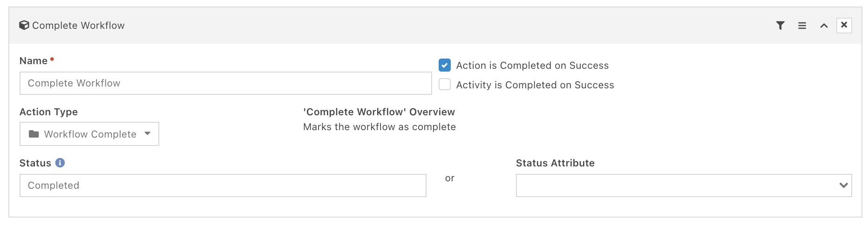Close the Complete Workflow panel

click(x=844, y=25)
